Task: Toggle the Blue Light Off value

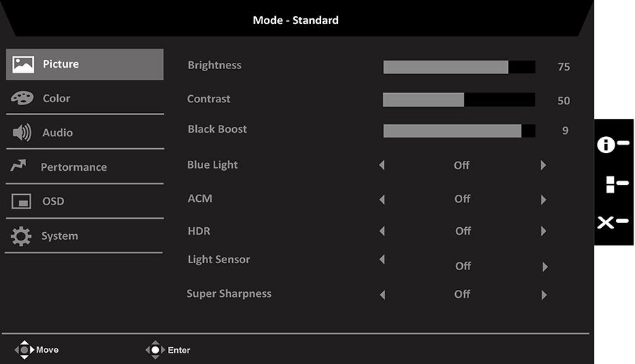Action: pyautogui.click(x=461, y=165)
